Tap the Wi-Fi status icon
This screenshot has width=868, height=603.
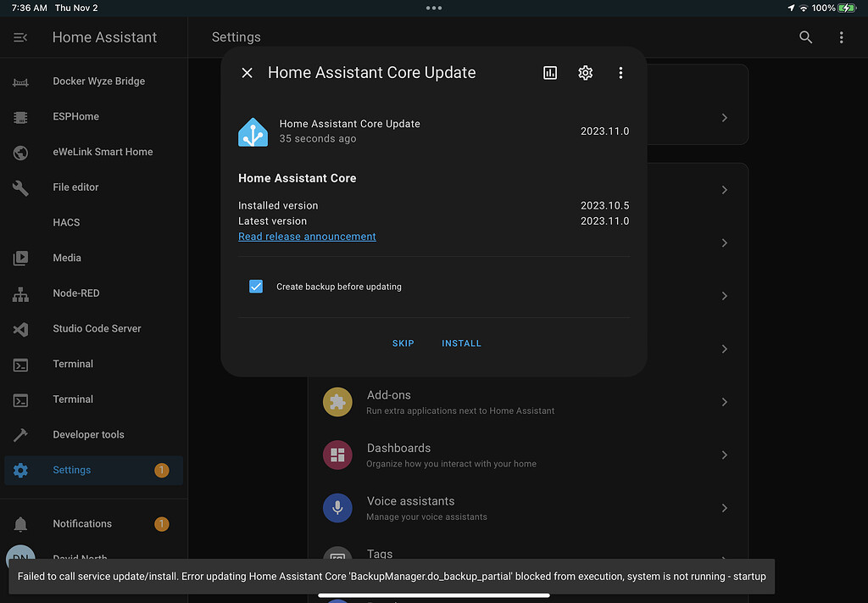tap(804, 8)
